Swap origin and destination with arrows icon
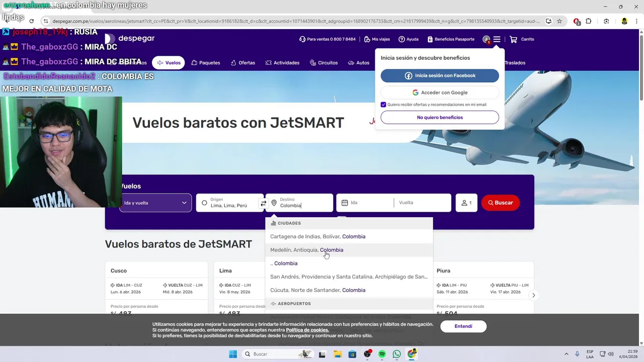This screenshot has width=644, height=362. tap(263, 203)
